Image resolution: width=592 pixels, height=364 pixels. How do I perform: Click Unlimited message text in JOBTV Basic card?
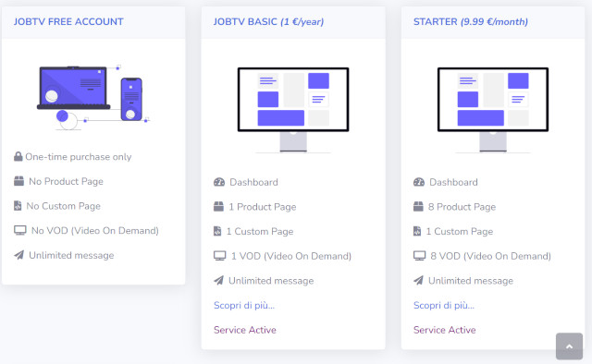[271, 281]
